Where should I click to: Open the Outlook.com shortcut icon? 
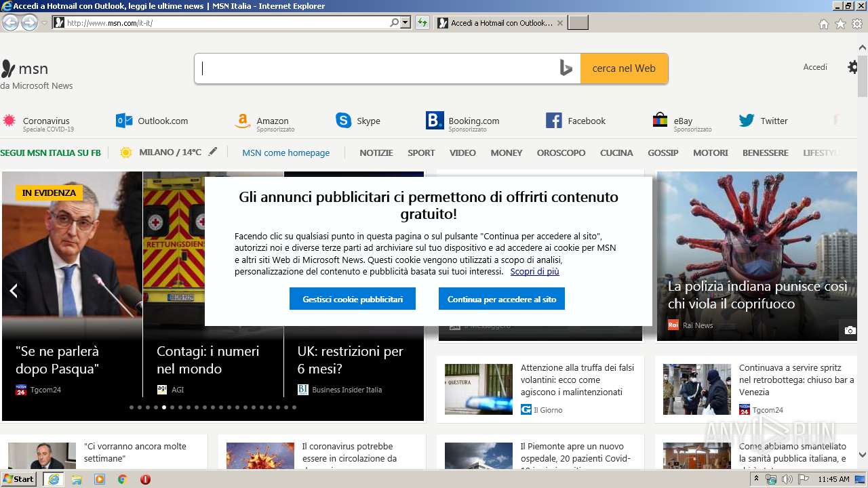pos(124,121)
